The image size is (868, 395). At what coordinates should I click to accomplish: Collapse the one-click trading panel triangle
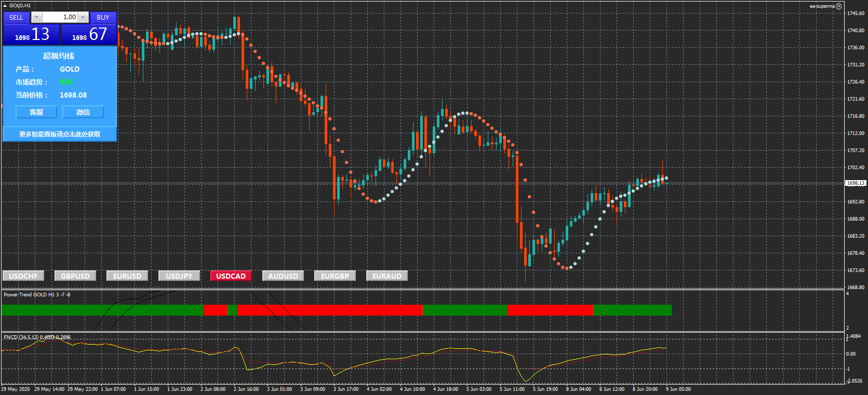click(x=5, y=6)
